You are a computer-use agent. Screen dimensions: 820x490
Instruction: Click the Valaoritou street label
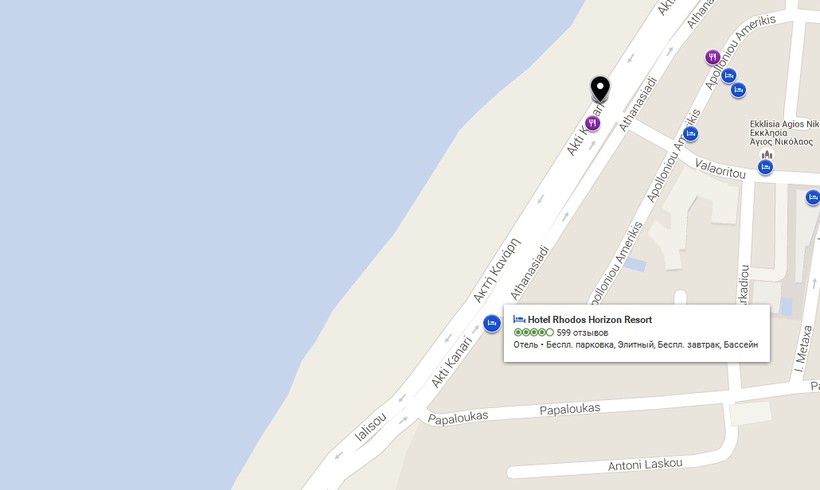tap(720, 169)
